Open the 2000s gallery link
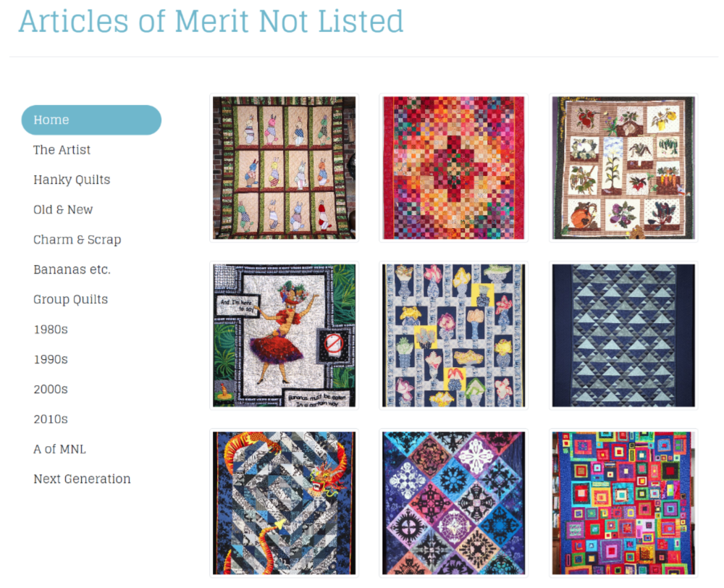Screen dimensions: 724x588 (51, 389)
